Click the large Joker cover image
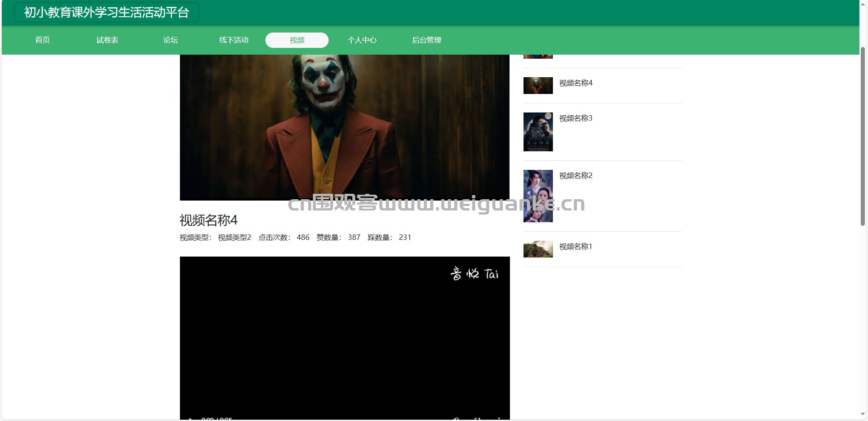 pos(344,127)
